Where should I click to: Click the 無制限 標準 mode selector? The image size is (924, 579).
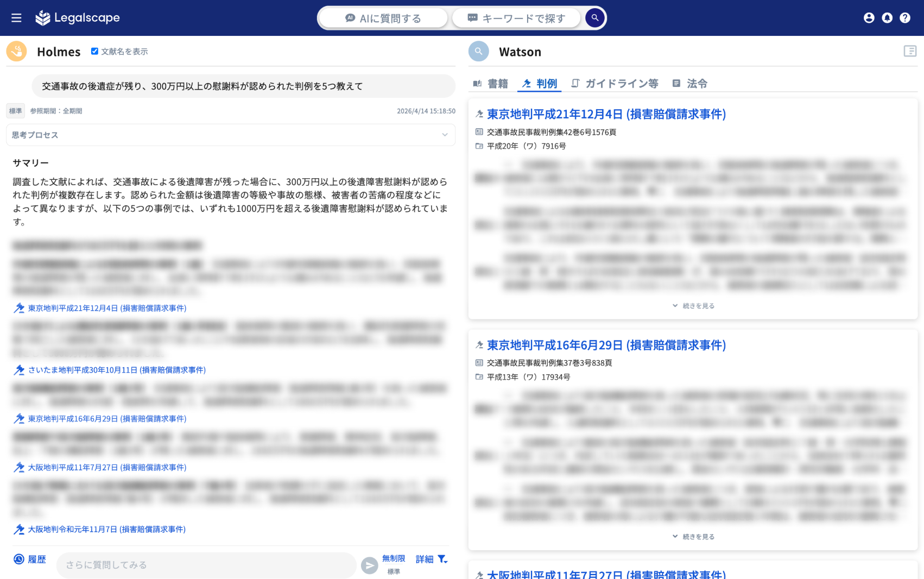[x=394, y=564]
